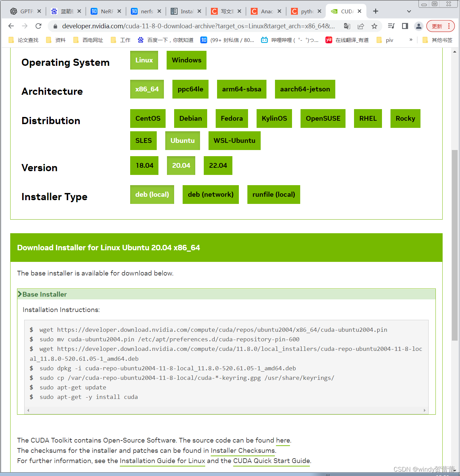This screenshot has height=476, width=460.
Task: Switch to the Anaconda tab
Action: point(267,11)
